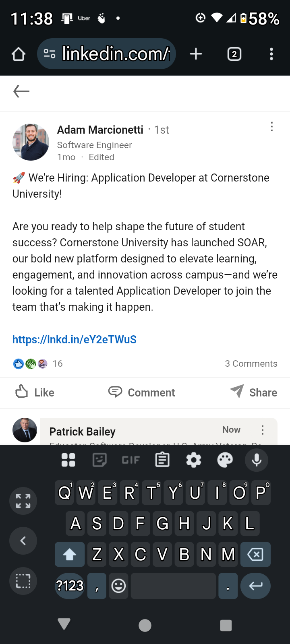
Task: View the 3 Comments on post
Action: (x=251, y=363)
